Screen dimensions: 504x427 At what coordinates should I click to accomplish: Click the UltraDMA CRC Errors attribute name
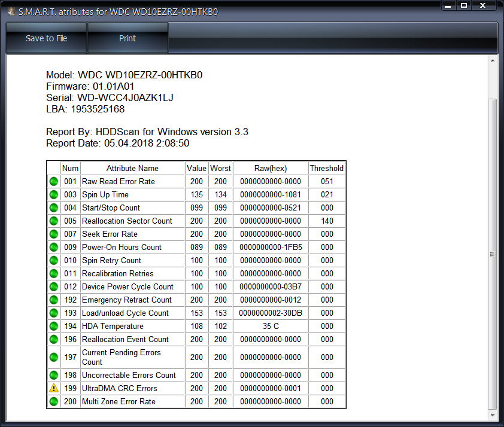[120, 388]
